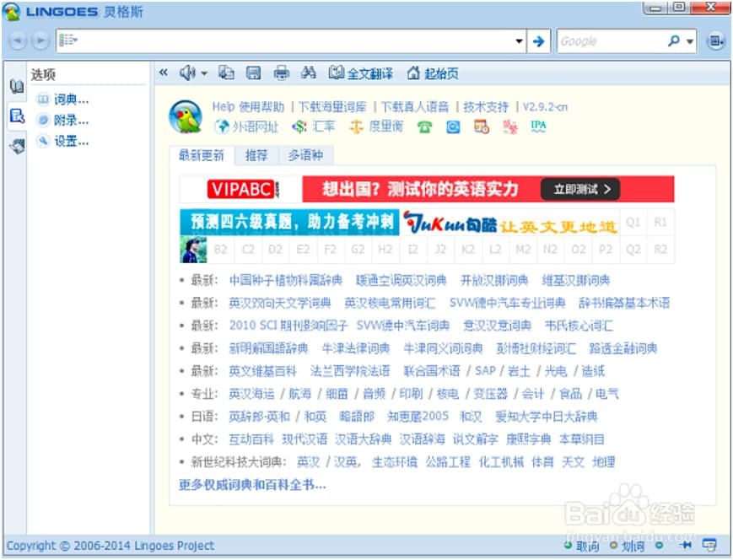Image resolution: width=733 pixels, height=560 pixels.
Task: Select 设置... in the options panel
Action: pos(71,142)
